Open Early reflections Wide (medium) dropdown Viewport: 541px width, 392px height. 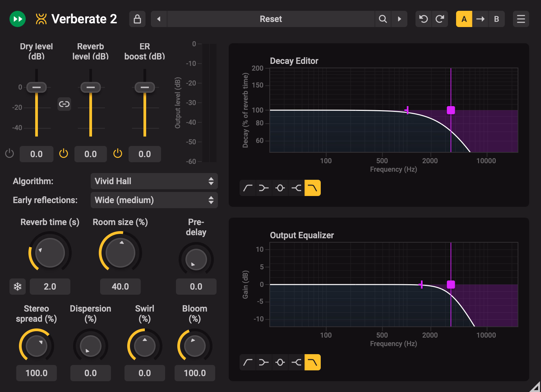coord(154,200)
